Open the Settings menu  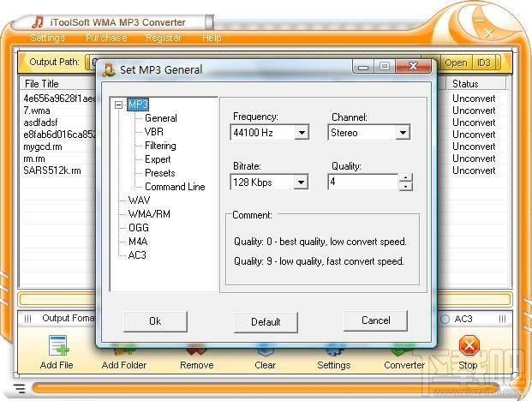48,38
